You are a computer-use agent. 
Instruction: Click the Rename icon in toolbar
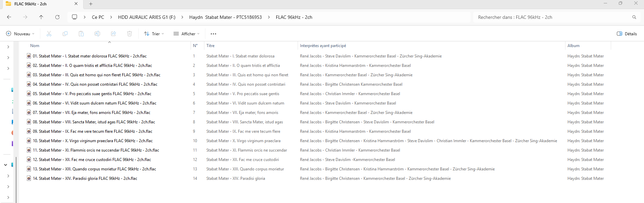tap(97, 34)
